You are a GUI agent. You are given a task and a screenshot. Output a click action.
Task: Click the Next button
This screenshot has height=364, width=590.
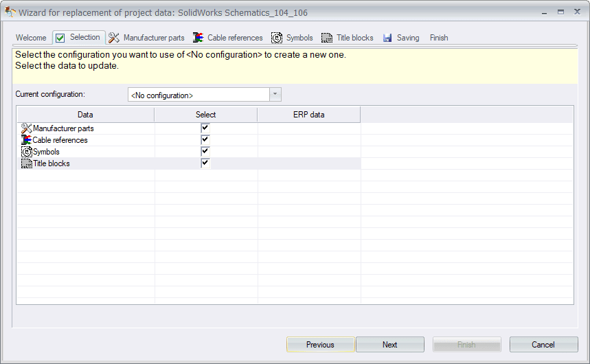(x=390, y=344)
